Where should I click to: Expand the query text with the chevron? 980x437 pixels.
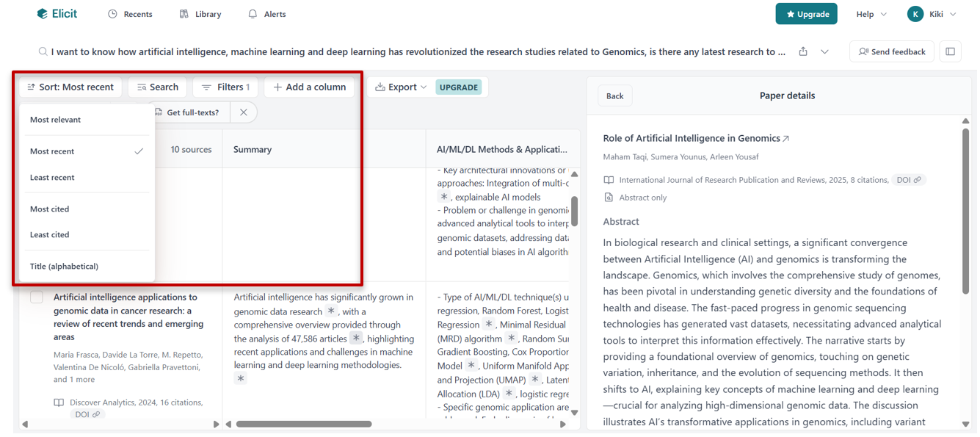[824, 51]
